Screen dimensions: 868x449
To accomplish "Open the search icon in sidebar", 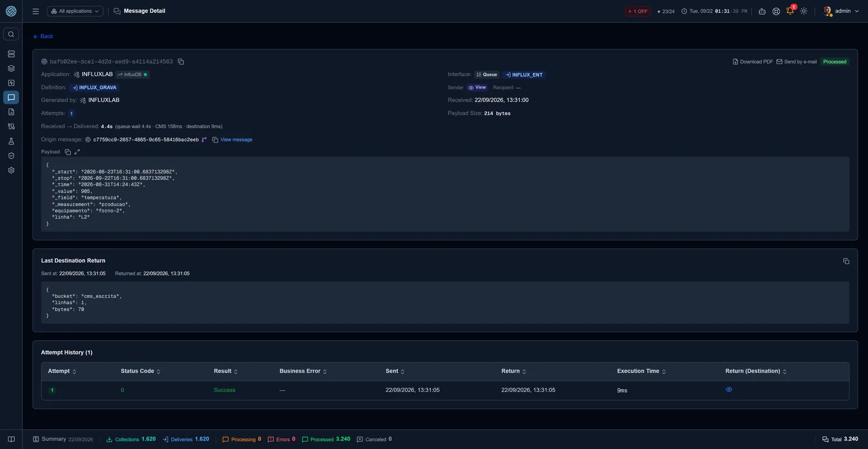I will tap(11, 34).
